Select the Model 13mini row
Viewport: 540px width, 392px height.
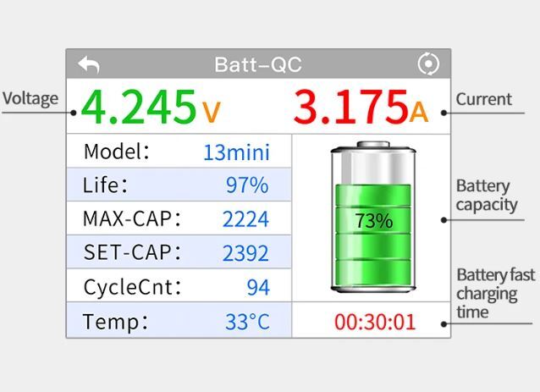(x=179, y=152)
